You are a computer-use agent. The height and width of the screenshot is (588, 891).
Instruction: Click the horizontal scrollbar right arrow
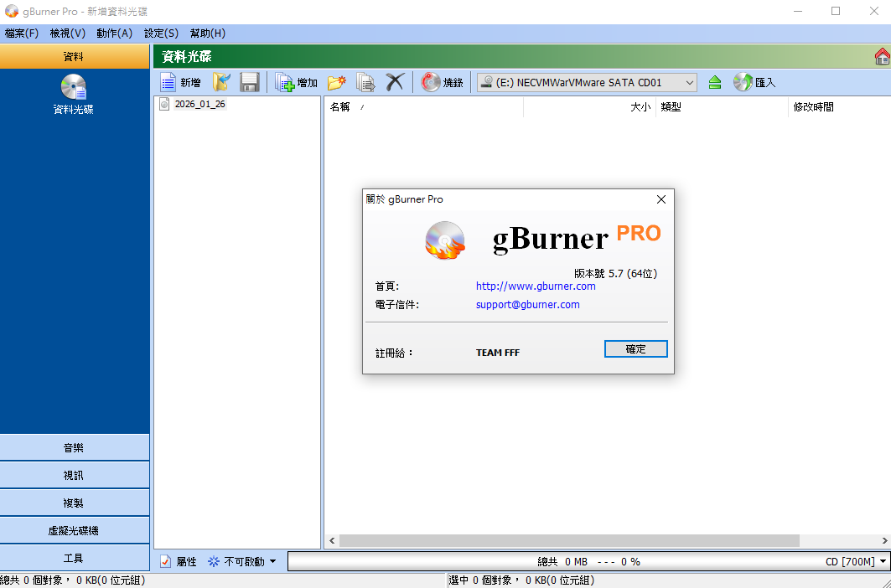click(x=884, y=541)
